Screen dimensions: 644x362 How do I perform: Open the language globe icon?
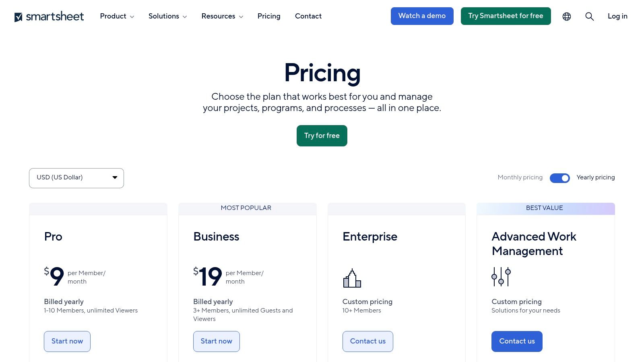[567, 16]
